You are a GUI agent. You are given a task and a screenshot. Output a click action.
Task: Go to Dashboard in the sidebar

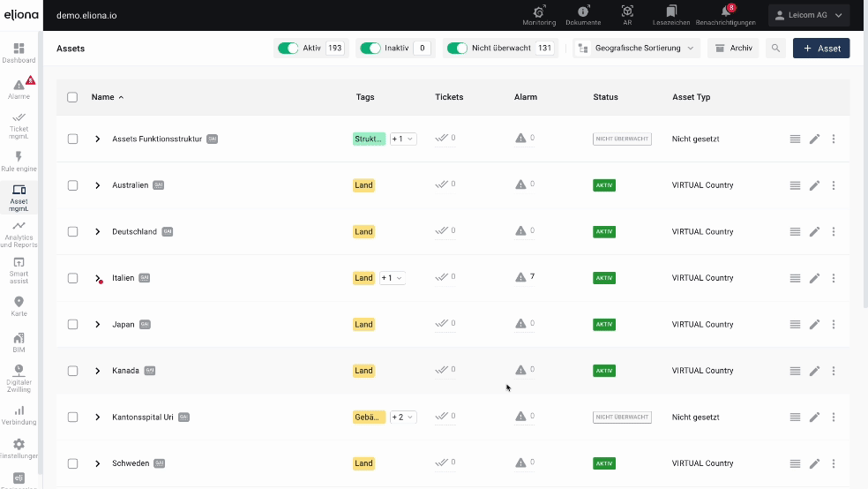coord(19,53)
